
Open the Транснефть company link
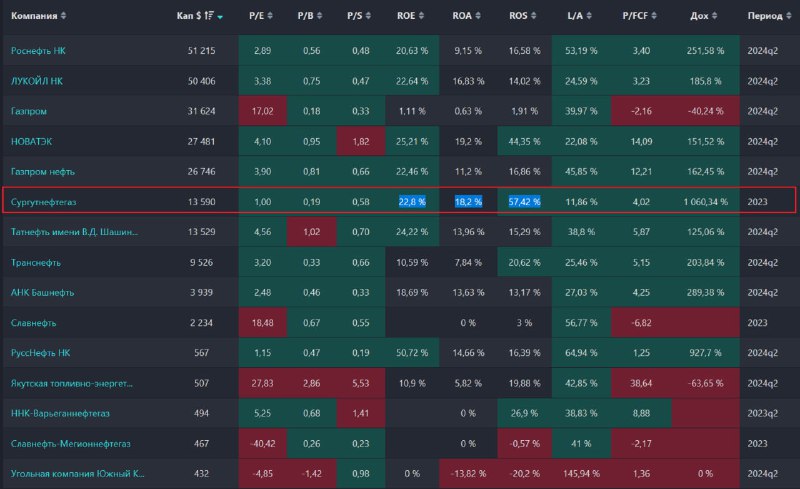[36, 262]
